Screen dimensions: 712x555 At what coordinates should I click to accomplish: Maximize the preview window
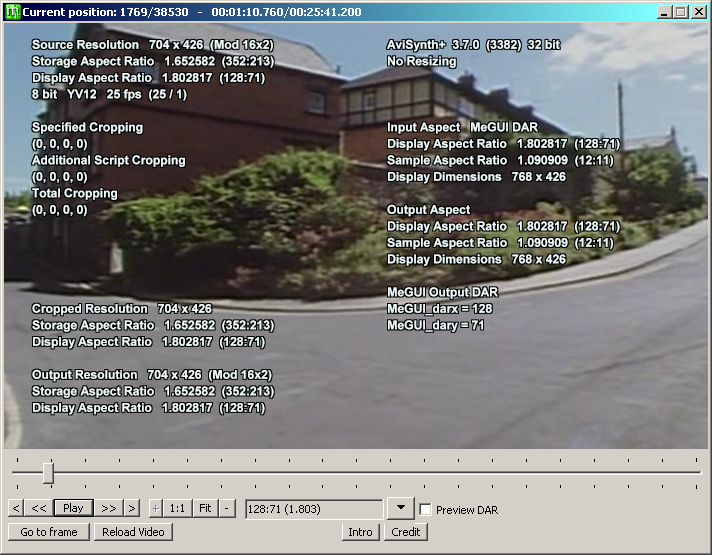click(x=681, y=12)
